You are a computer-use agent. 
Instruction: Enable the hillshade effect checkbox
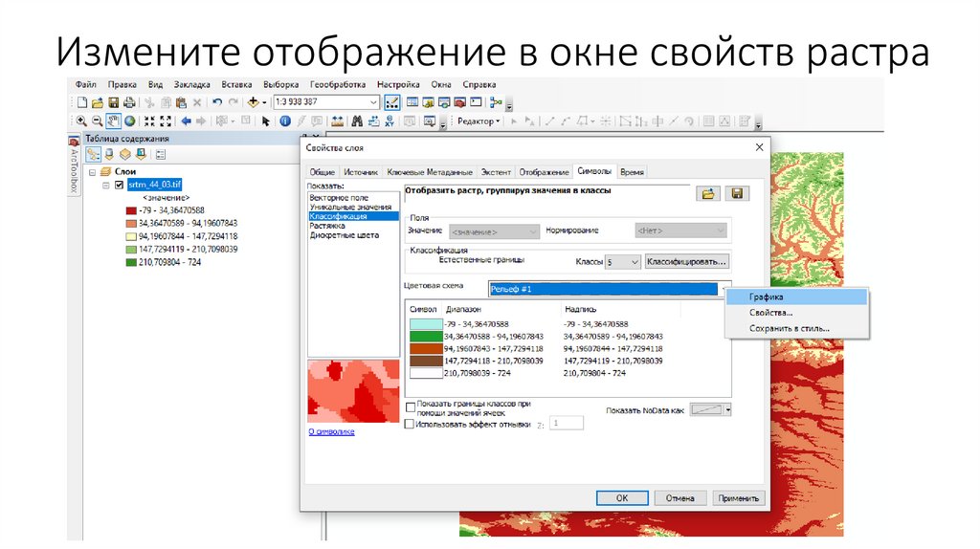[410, 424]
